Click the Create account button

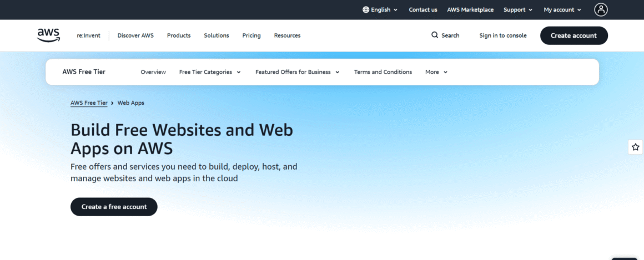573,35
